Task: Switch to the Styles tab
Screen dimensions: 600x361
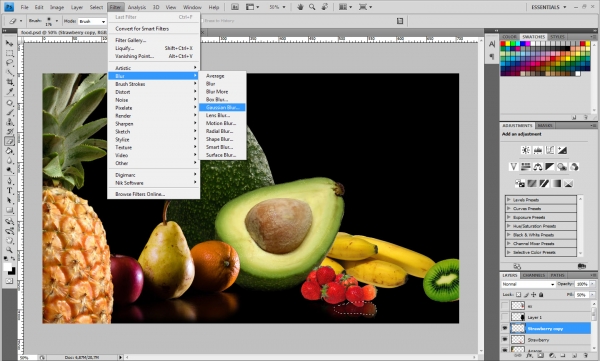Action: coord(557,37)
